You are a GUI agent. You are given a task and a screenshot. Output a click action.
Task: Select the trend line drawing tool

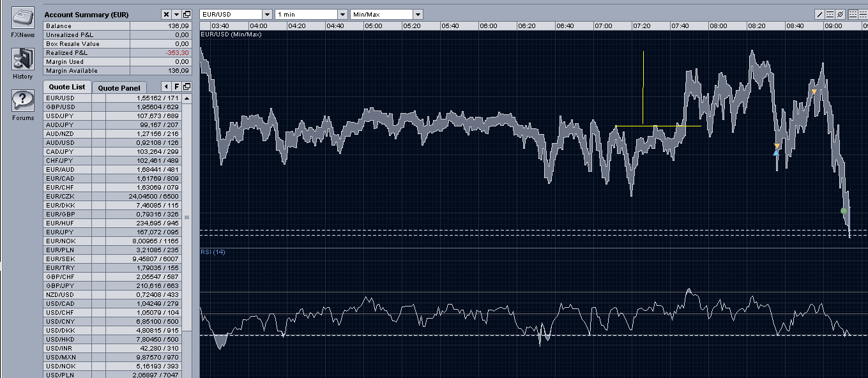(x=820, y=14)
